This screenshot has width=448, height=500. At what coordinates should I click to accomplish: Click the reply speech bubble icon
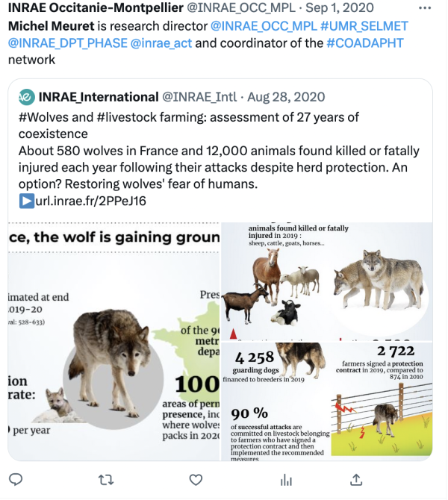tap(16, 479)
